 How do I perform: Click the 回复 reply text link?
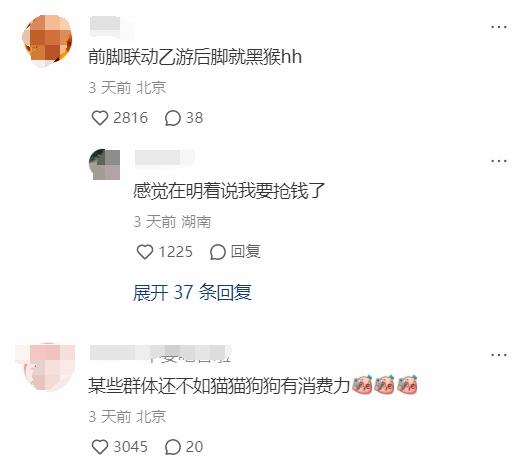pyautogui.click(x=246, y=251)
